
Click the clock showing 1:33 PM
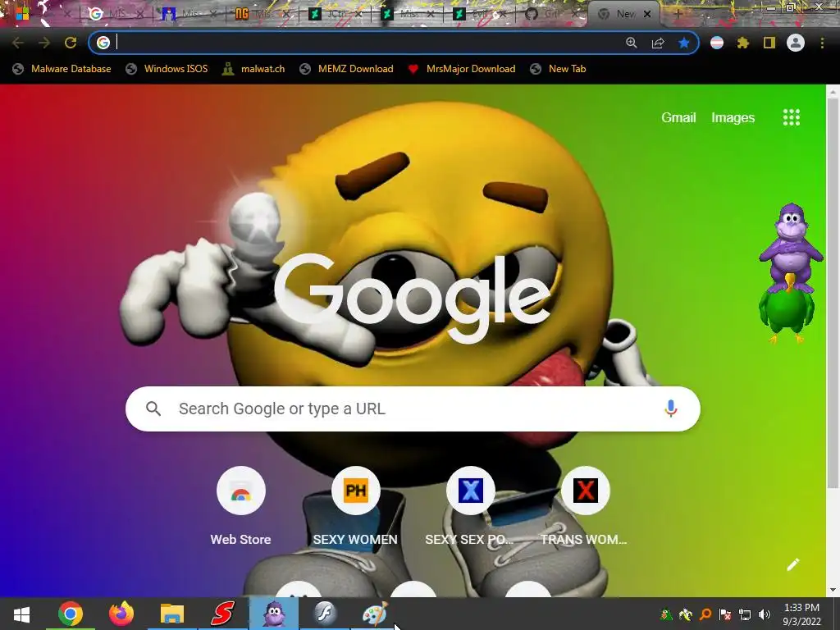801,614
